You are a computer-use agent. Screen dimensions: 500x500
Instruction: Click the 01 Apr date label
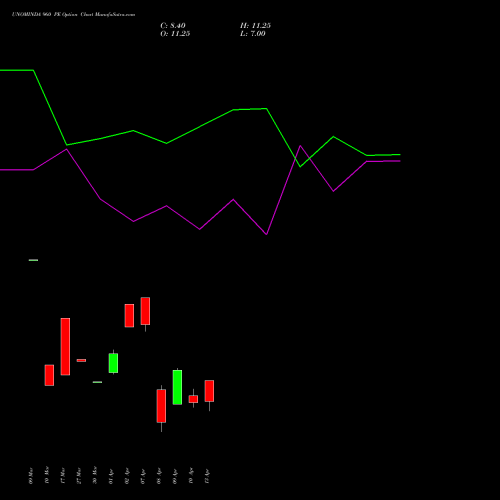111,476
